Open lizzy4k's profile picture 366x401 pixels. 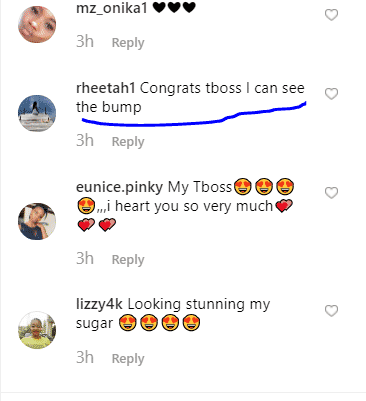click(37, 330)
